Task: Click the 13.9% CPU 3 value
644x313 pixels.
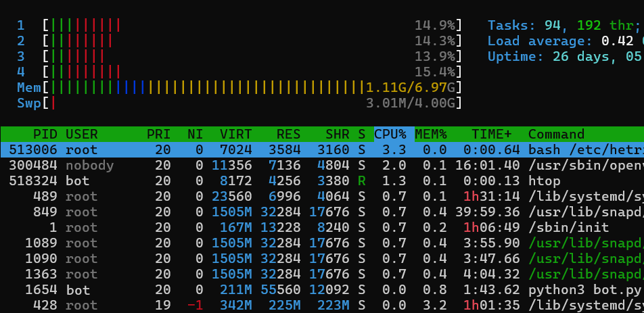Action: (435, 57)
